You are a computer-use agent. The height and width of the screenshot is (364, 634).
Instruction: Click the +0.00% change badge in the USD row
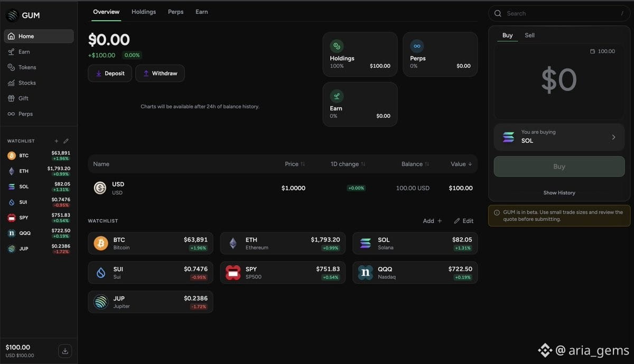(356, 188)
